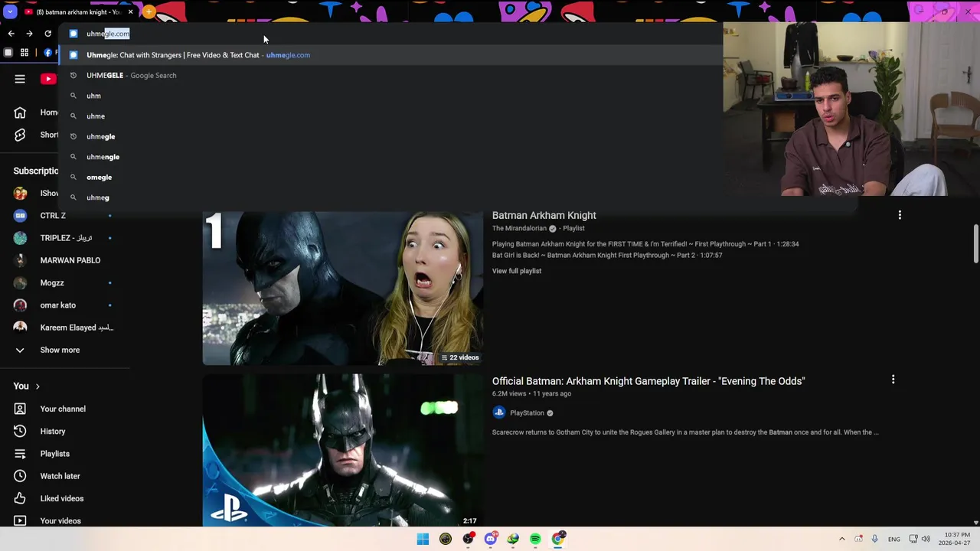Open Watch later in sidebar

(61, 476)
